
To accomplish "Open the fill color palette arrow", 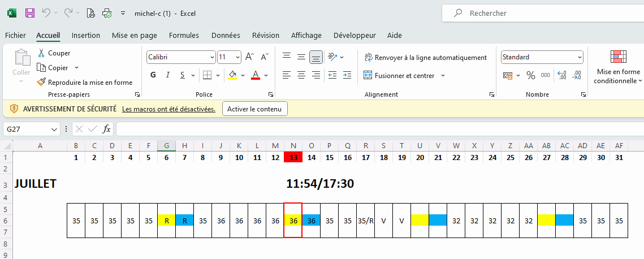I will [243, 75].
